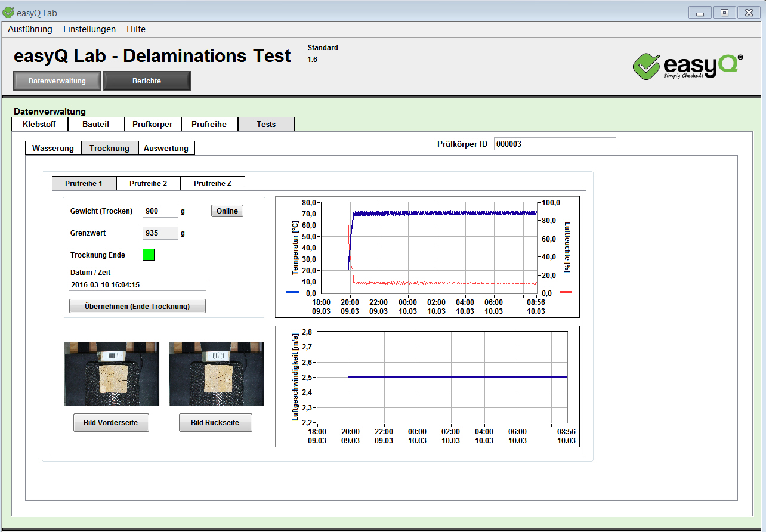Click the Luftfeuchte [%] axis label
The width and height of the screenshot is (766, 532).
tap(567, 248)
